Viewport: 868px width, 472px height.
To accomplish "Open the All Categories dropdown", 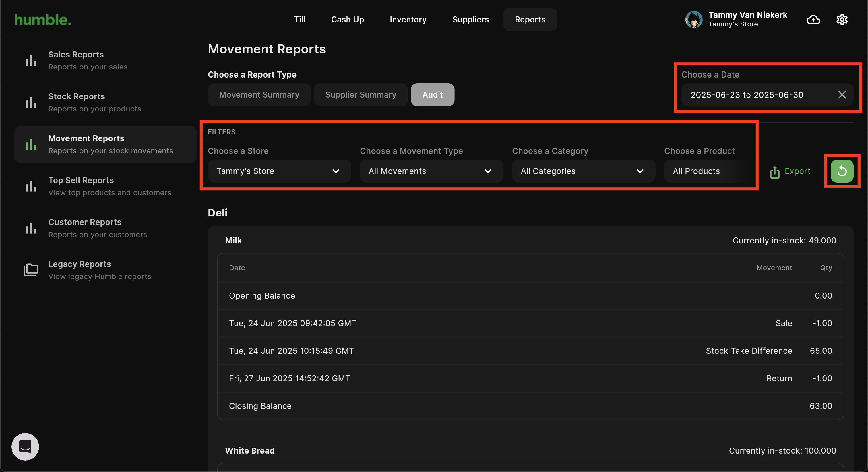I will coord(584,171).
